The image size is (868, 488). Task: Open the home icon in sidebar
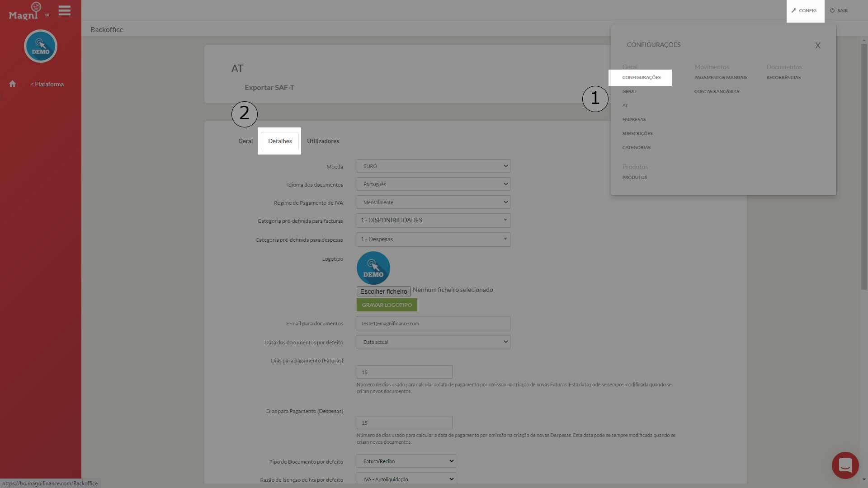[x=13, y=84]
